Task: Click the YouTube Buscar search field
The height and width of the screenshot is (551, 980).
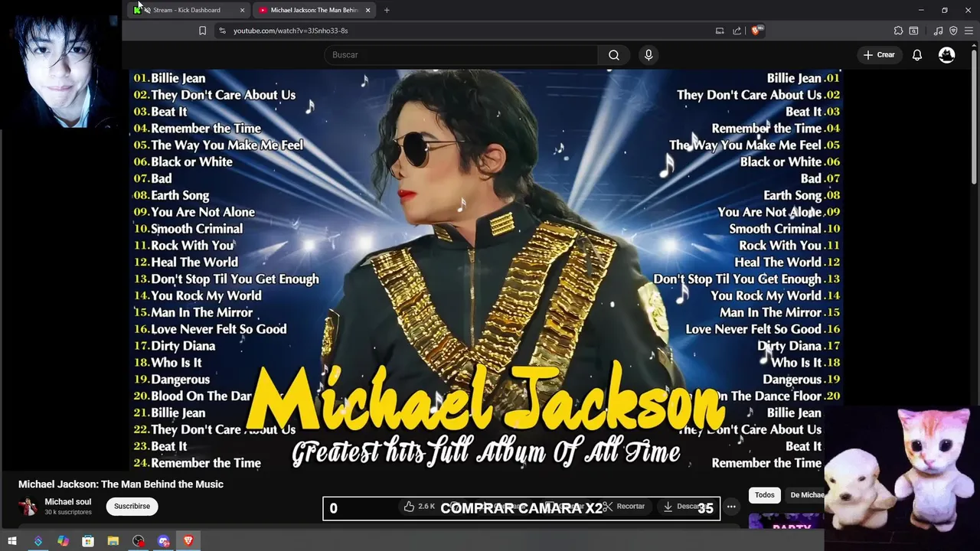Action: (461, 55)
